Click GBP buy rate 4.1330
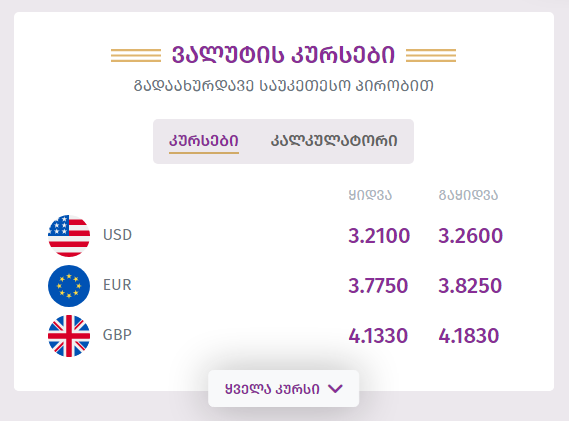The height and width of the screenshot is (421, 569). tap(378, 336)
